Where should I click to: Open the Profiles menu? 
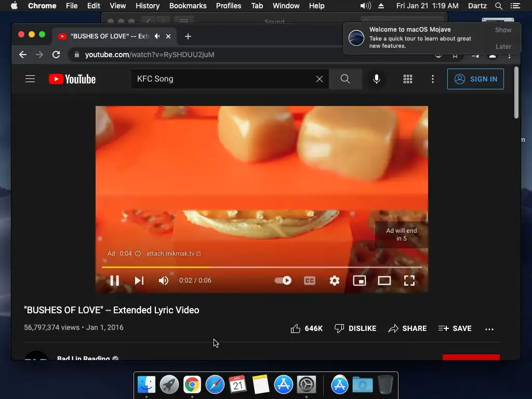229,6
